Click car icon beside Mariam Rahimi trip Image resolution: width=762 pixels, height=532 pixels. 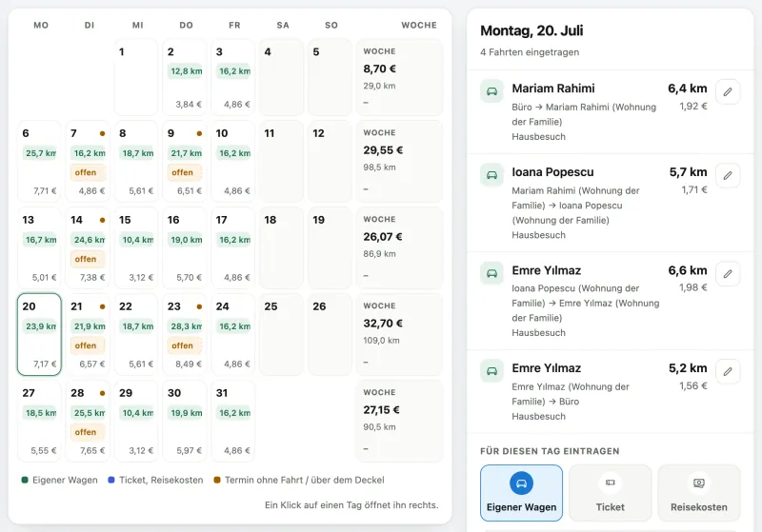tap(491, 91)
